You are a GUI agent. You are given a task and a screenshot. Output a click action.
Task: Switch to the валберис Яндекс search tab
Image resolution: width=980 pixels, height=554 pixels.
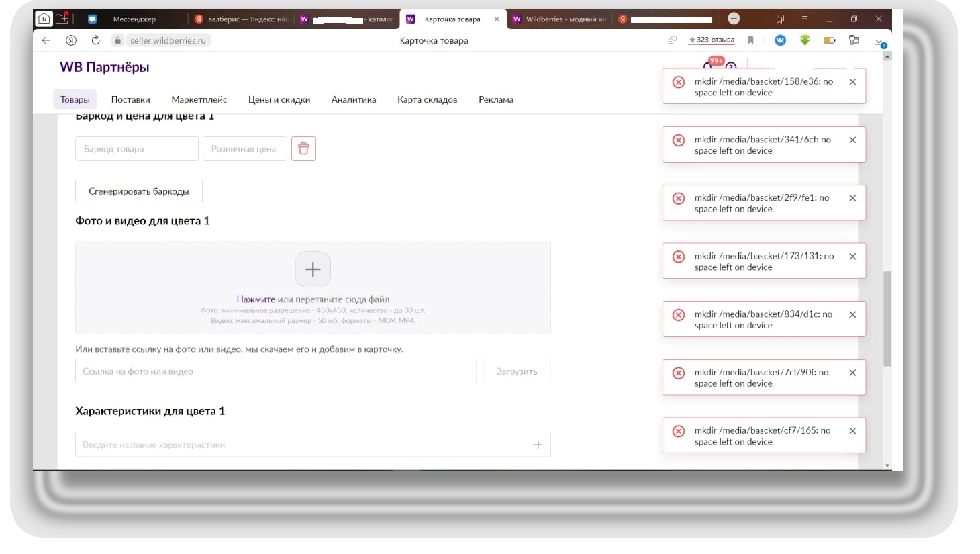242,19
